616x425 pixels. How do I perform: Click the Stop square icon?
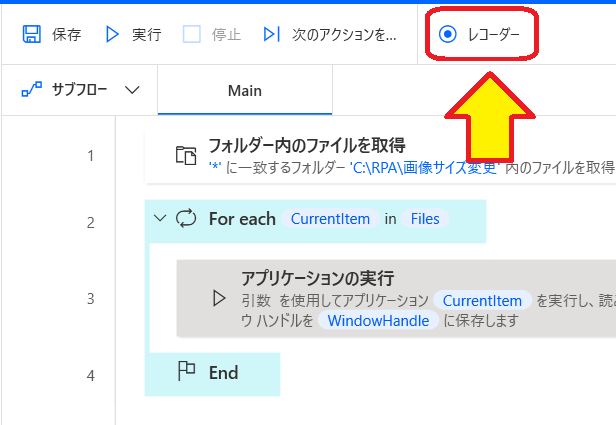192,35
